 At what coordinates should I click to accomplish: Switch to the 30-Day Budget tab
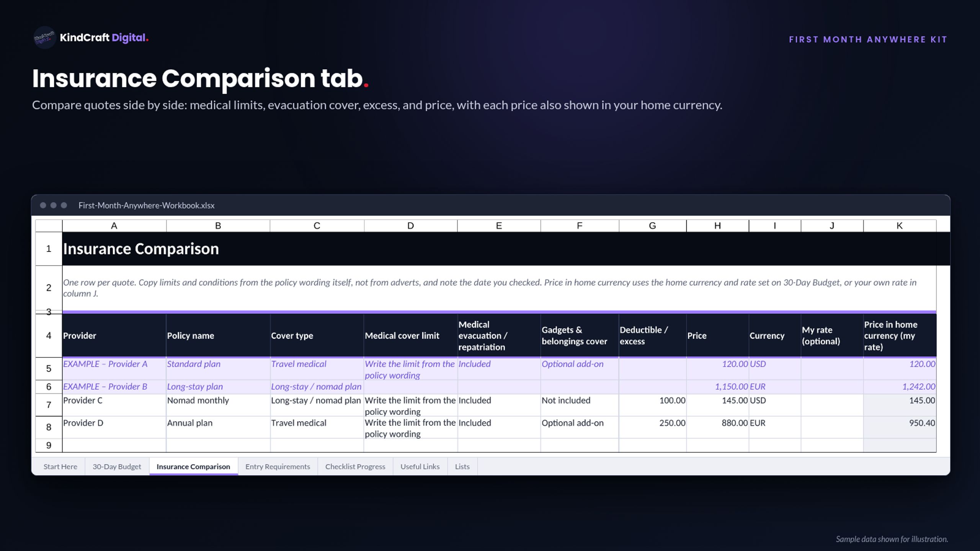(117, 466)
